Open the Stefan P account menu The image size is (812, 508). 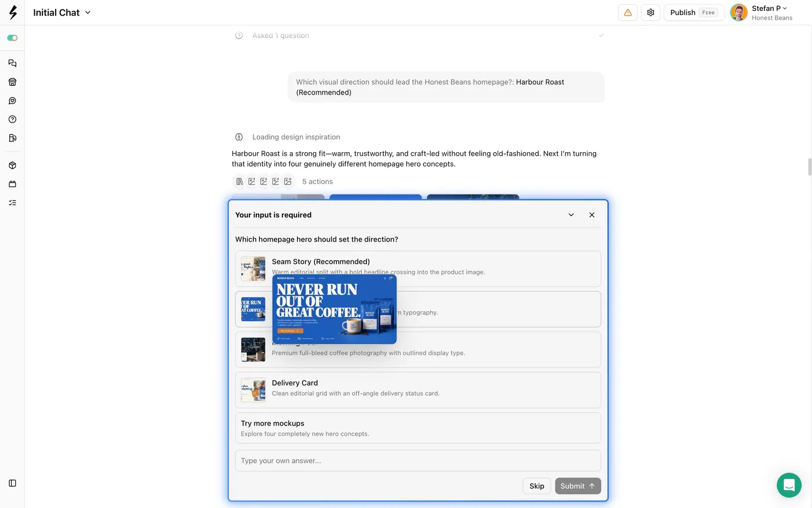[769, 8]
